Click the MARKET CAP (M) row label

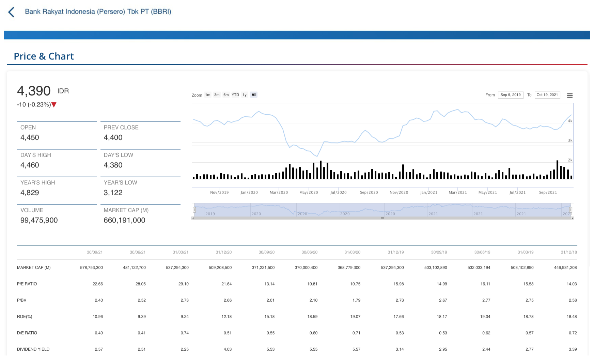click(34, 268)
